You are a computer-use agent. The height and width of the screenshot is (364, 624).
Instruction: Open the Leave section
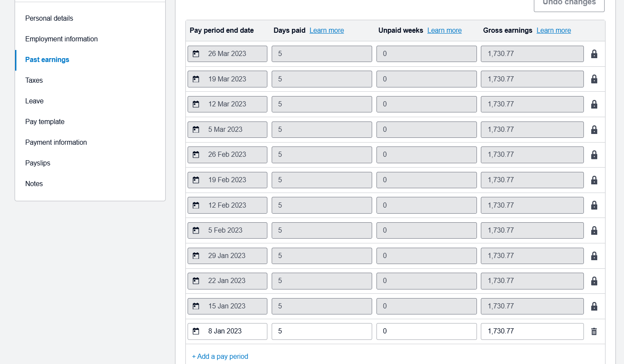pos(34,101)
